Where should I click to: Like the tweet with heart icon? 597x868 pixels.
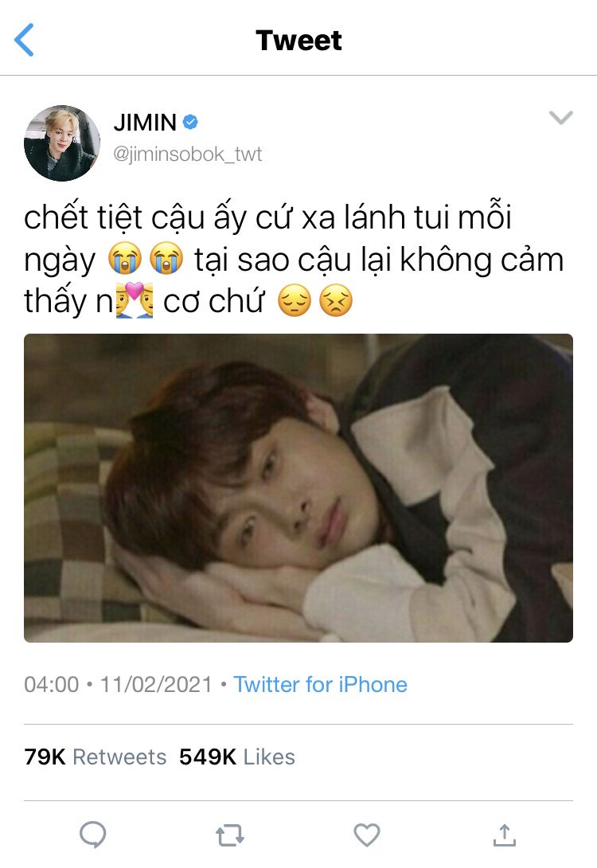367,835
